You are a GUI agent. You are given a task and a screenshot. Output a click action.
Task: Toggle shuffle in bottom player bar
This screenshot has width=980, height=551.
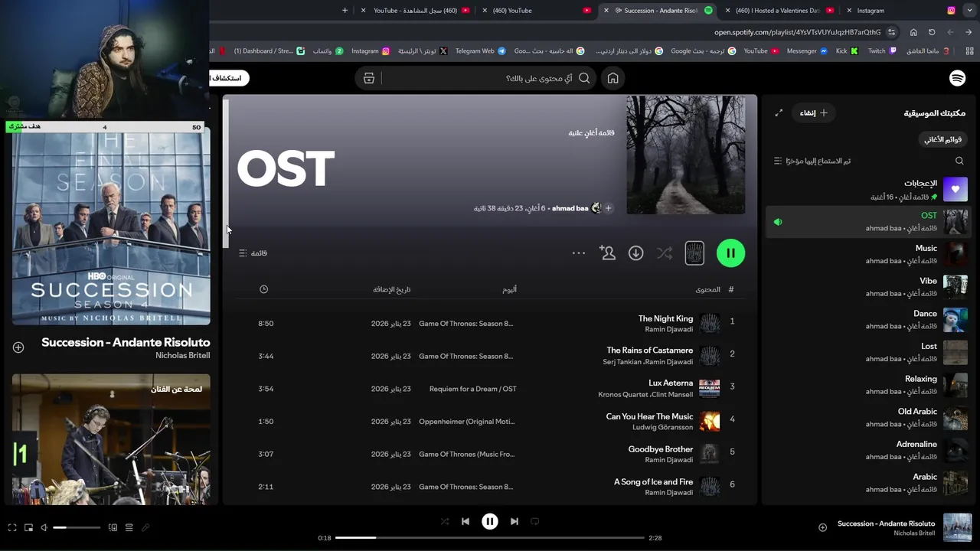pyautogui.click(x=445, y=521)
